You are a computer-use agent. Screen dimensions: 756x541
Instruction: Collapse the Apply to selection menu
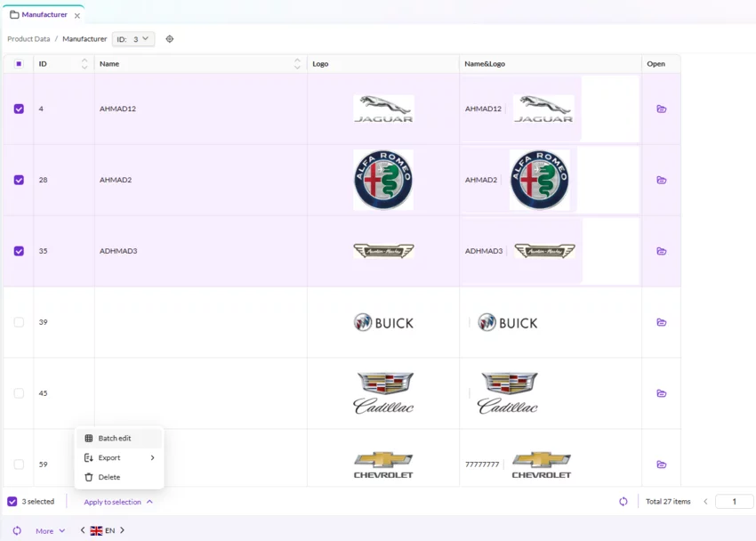point(118,502)
